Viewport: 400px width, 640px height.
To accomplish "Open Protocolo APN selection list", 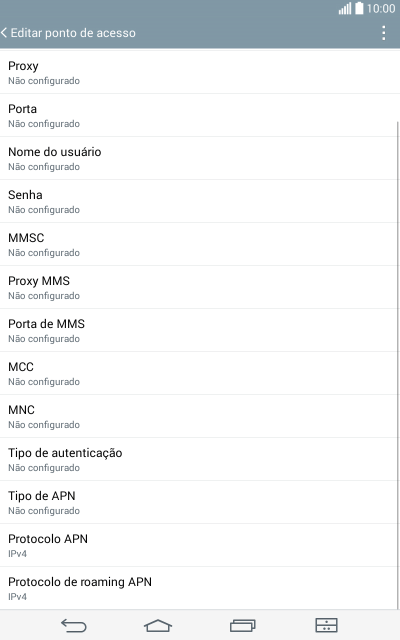I will 198,545.
